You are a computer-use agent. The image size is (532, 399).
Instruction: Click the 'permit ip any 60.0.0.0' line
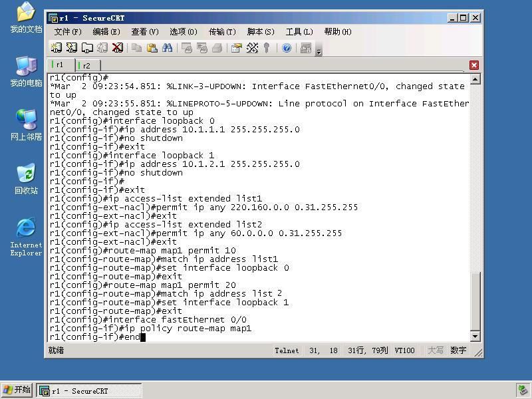(196, 233)
